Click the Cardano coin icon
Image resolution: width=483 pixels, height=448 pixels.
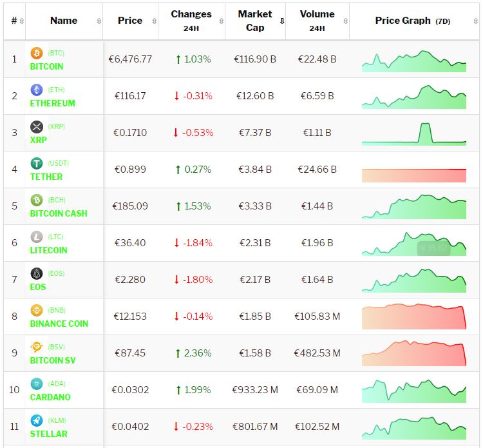(37, 384)
